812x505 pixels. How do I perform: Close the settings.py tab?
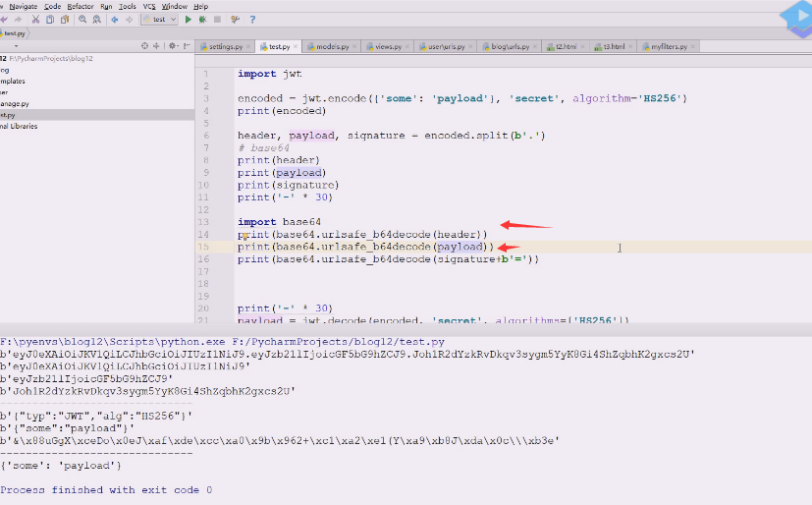(x=248, y=46)
